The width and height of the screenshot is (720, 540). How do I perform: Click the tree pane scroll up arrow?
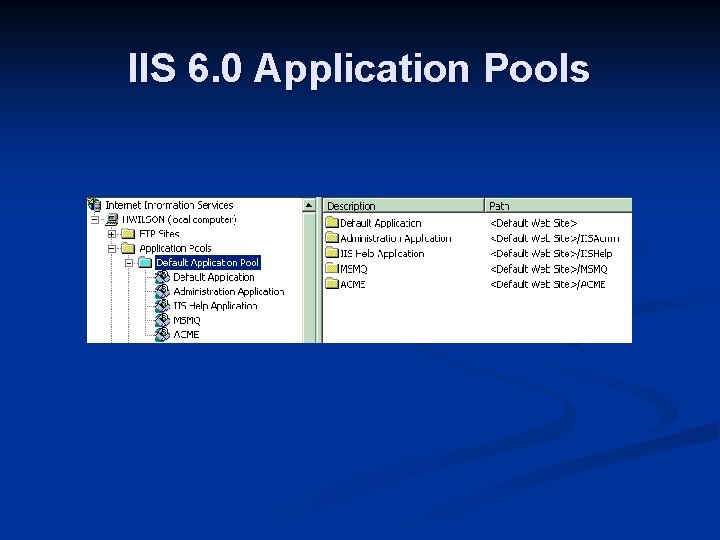(x=309, y=205)
